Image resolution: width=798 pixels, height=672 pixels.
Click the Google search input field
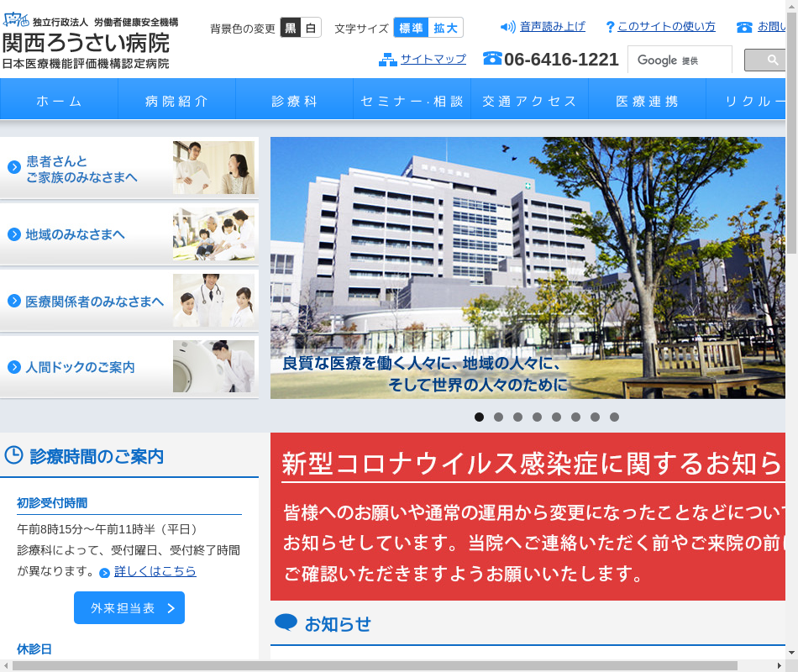[680, 60]
